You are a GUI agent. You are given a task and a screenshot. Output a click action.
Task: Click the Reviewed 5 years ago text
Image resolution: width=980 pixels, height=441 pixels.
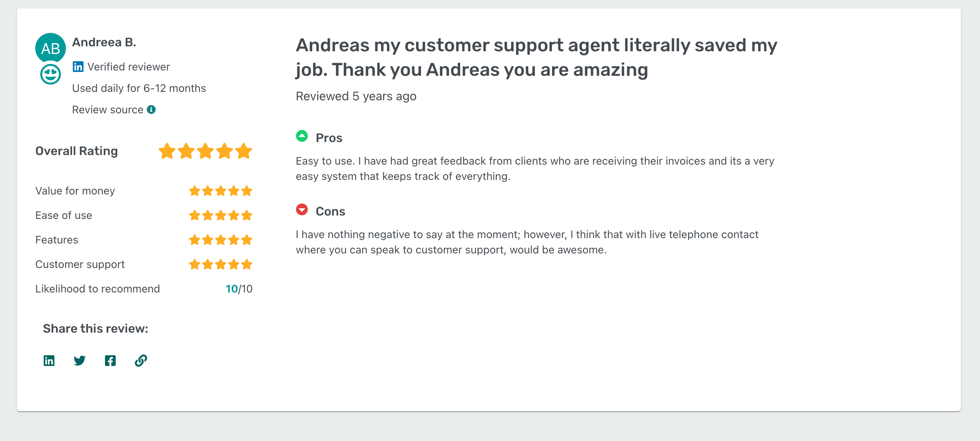click(x=356, y=96)
